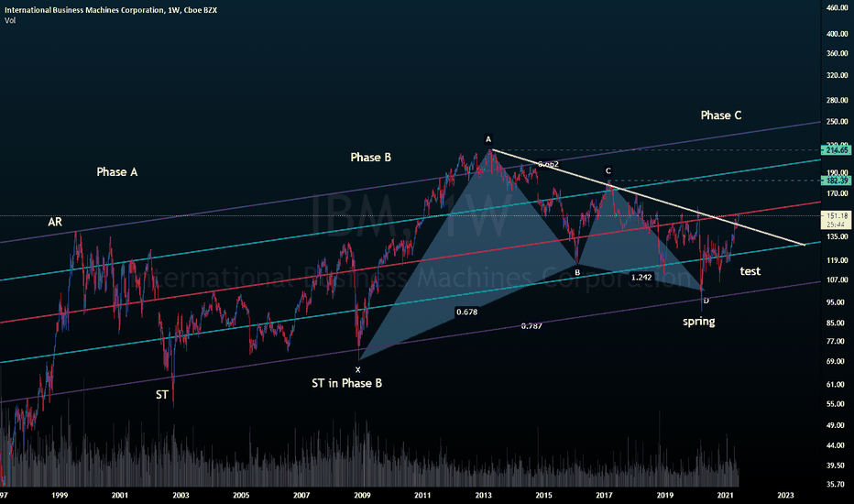Click the 2021 time axis label

pos(725,495)
